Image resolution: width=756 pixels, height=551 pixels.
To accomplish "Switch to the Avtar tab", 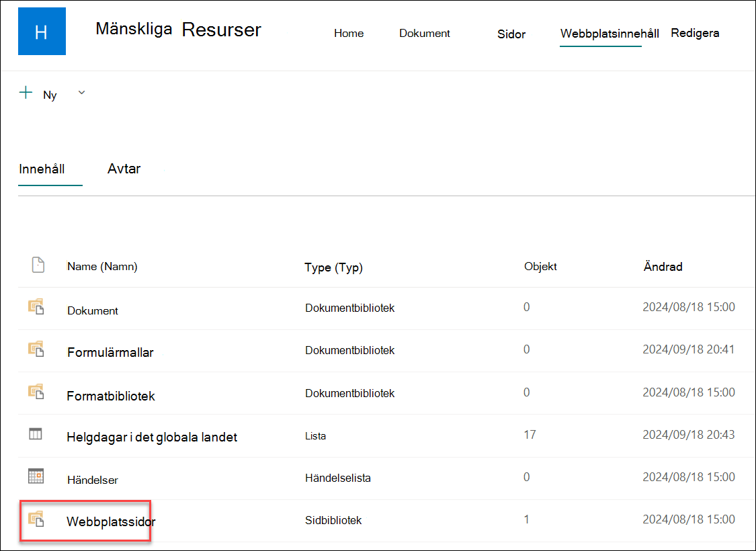I will click(124, 169).
